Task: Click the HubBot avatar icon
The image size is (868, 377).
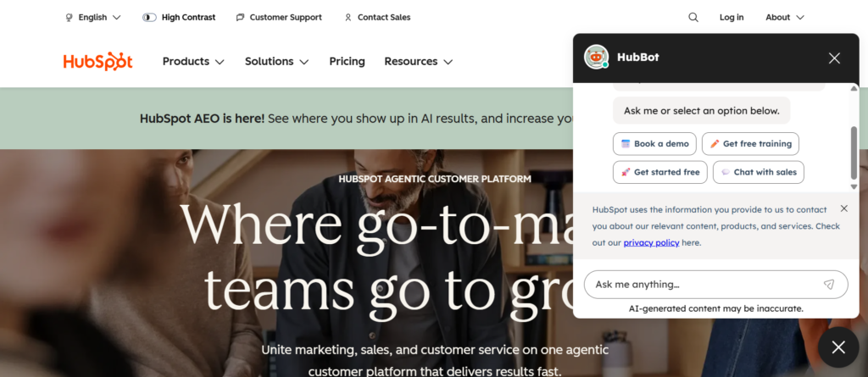Action: [x=596, y=58]
